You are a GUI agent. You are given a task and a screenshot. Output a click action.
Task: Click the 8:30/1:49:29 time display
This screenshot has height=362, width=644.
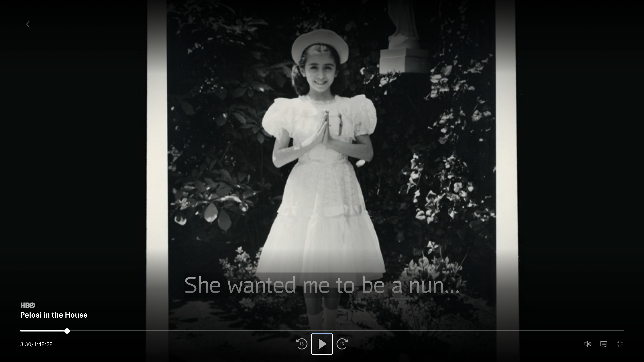(37, 344)
